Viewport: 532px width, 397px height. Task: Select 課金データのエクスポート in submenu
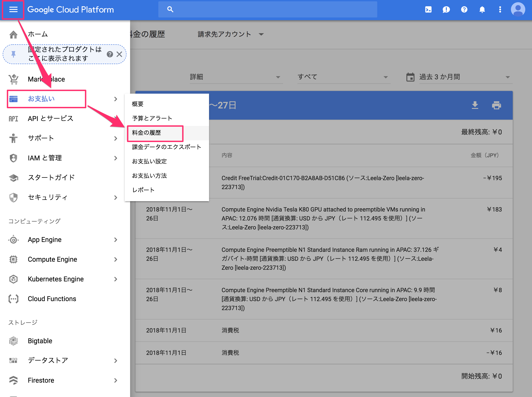point(167,147)
